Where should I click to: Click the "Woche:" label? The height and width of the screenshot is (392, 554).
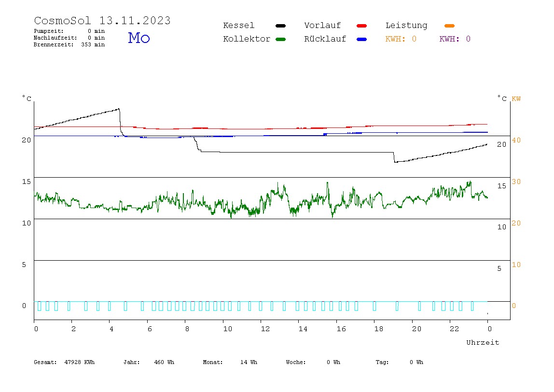click(x=296, y=362)
